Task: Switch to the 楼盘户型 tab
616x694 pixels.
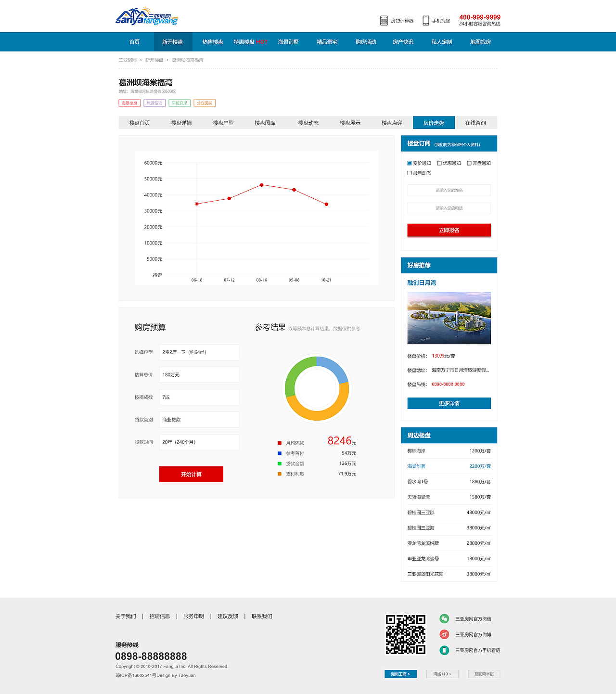Action: (223, 123)
